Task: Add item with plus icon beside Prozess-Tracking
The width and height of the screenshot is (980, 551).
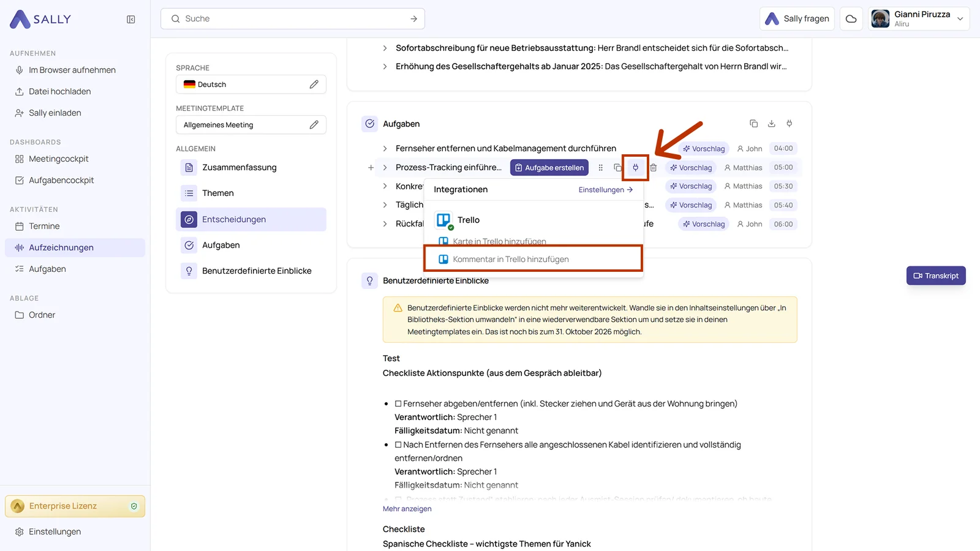Action: coord(371,168)
